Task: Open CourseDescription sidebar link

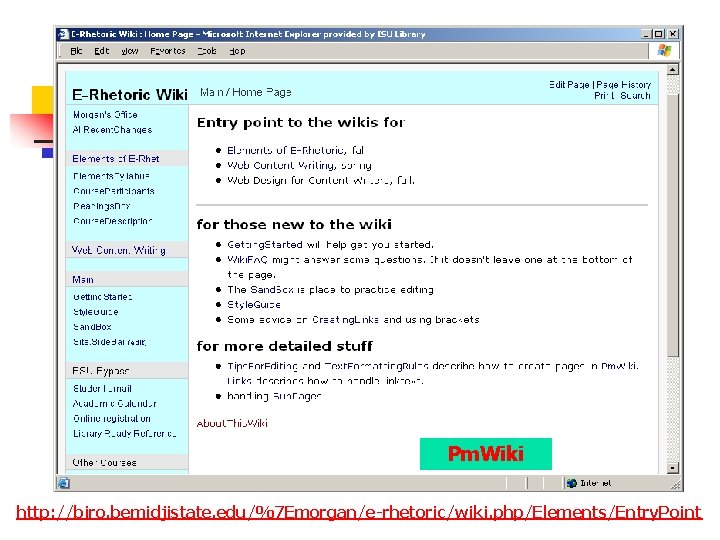Action: pos(112,221)
